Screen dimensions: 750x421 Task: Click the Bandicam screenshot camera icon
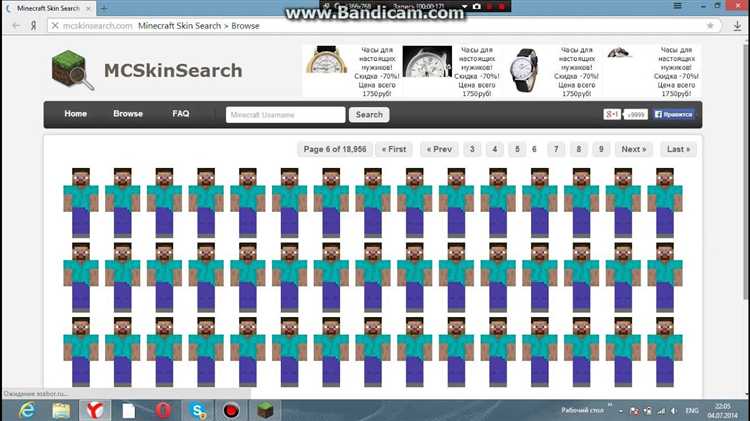tap(476, 6)
